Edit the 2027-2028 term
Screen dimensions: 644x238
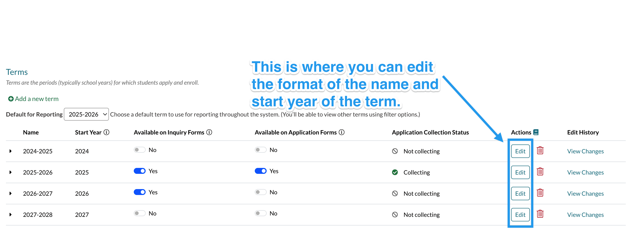pos(520,215)
